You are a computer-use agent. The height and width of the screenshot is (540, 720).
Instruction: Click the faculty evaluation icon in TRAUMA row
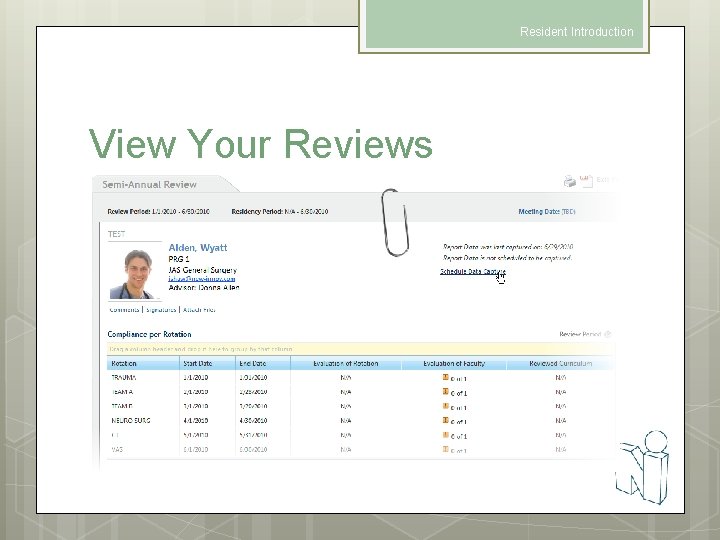click(445, 377)
